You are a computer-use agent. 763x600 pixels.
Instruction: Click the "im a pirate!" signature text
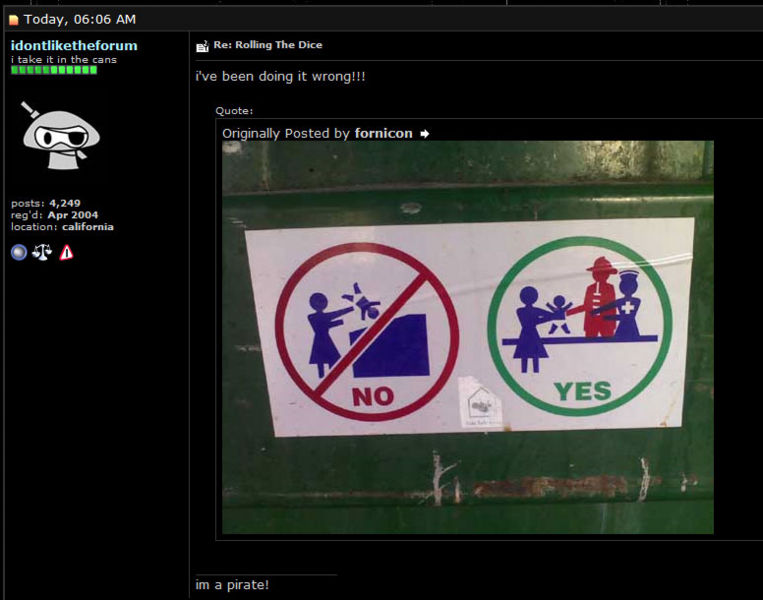232,584
